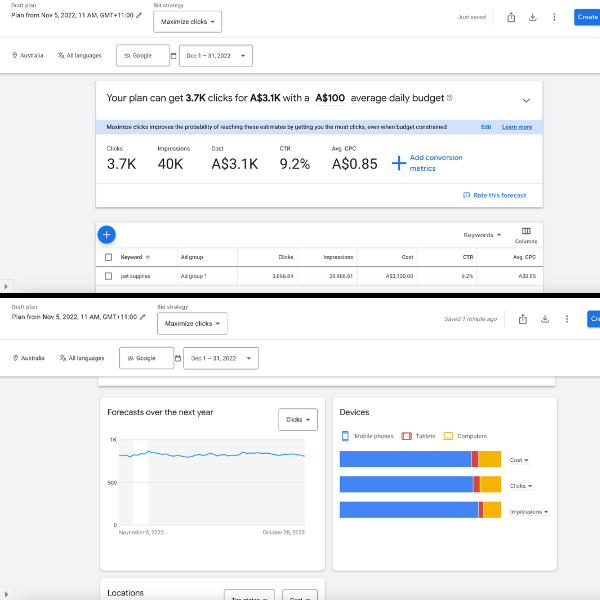This screenshot has height=600, width=600.
Task: Open the Clicks dropdown beside the second Devices bar
Action: [x=521, y=486]
